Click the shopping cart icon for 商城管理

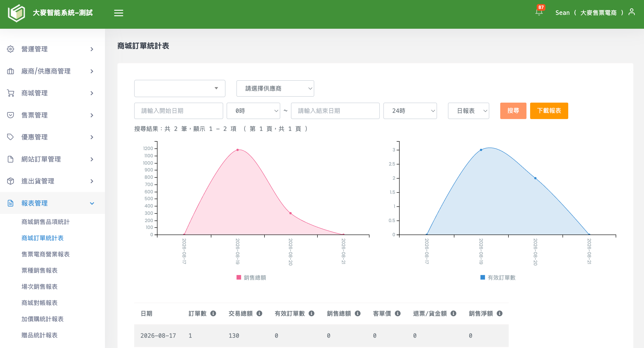pyautogui.click(x=10, y=93)
